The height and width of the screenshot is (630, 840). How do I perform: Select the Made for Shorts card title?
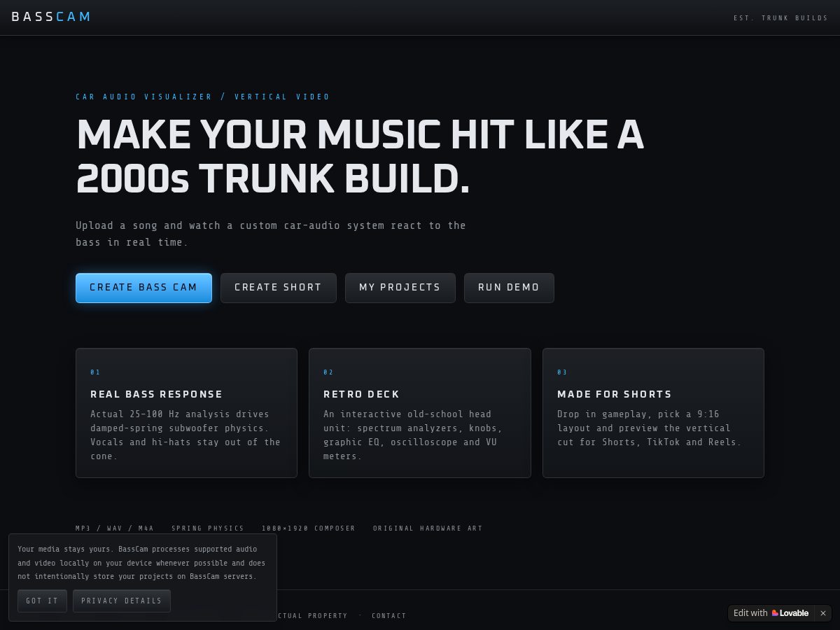click(615, 394)
